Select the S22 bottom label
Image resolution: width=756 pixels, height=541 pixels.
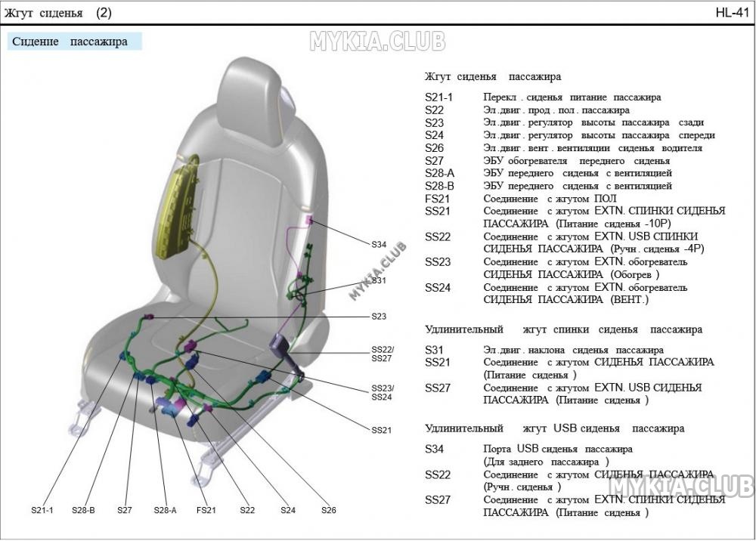(x=247, y=510)
